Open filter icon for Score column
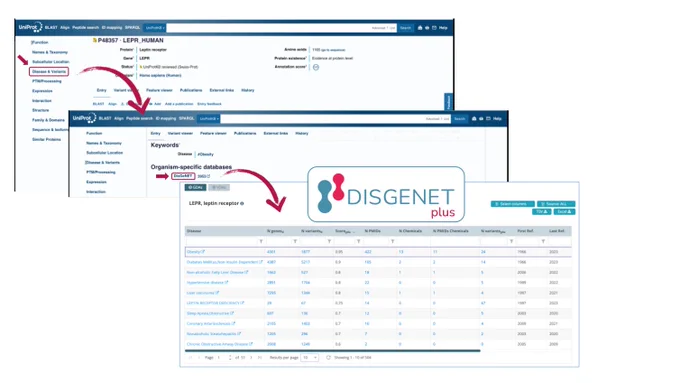 [358, 241]
